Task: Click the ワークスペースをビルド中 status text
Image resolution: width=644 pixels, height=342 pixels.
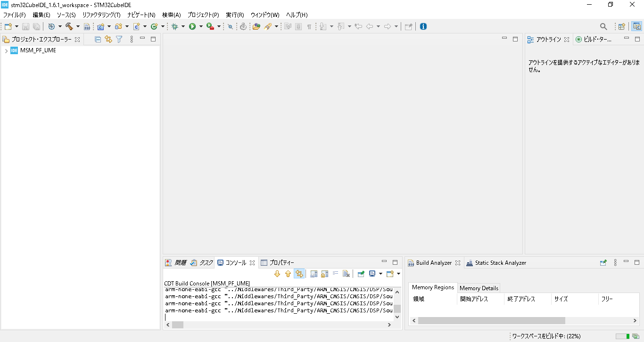Action: (x=546, y=336)
